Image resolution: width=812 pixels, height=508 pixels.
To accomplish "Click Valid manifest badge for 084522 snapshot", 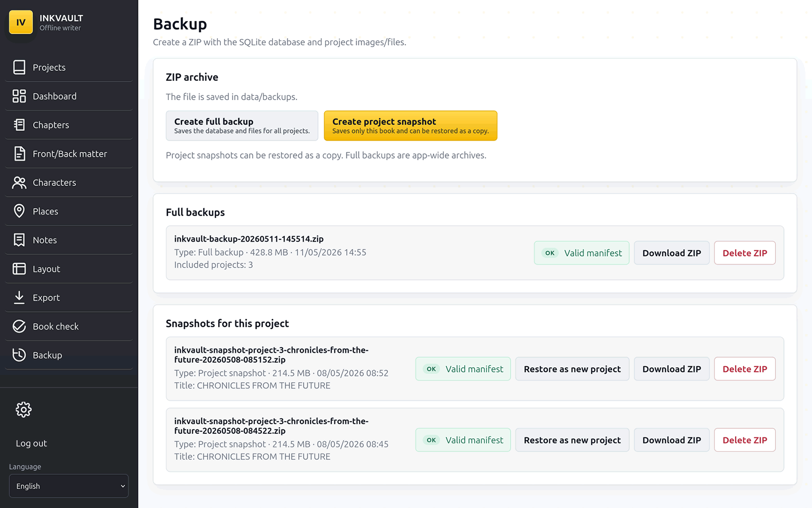I will 463,440.
